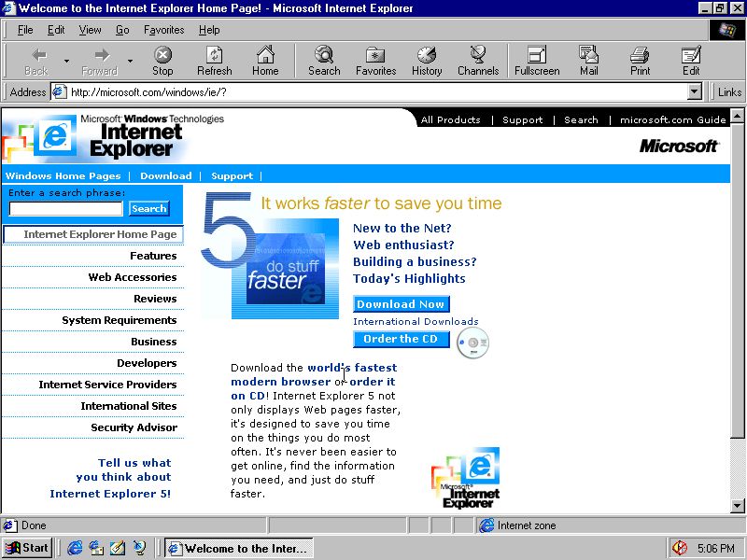Click the taskbar clock showing 5:06 PM
The image size is (747, 560).
tap(715, 548)
